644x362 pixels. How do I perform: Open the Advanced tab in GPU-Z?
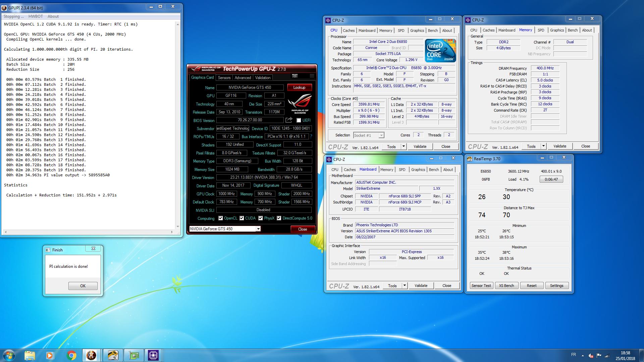[x=243, y=78]
